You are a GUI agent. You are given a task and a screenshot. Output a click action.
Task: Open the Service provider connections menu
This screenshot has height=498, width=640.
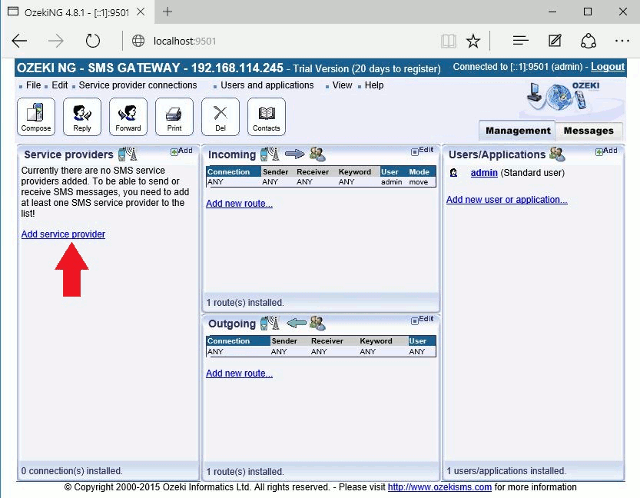[x=138, y=86]
